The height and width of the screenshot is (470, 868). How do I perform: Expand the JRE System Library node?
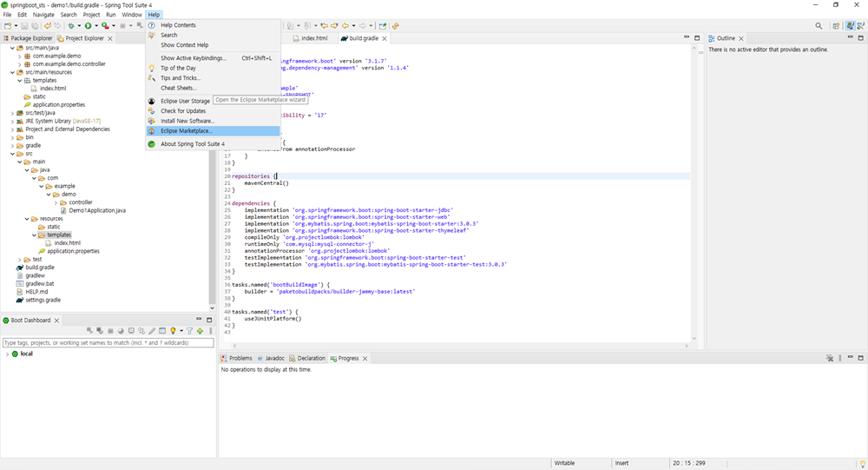[x=12, y=121]
